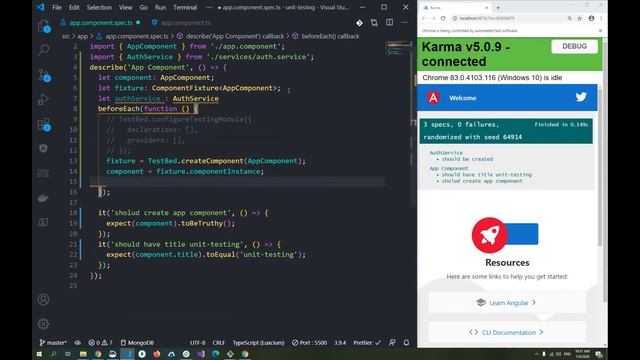Switch to app.component.ts tab
This screenshot has width=640, height=360.
point(181,23)
